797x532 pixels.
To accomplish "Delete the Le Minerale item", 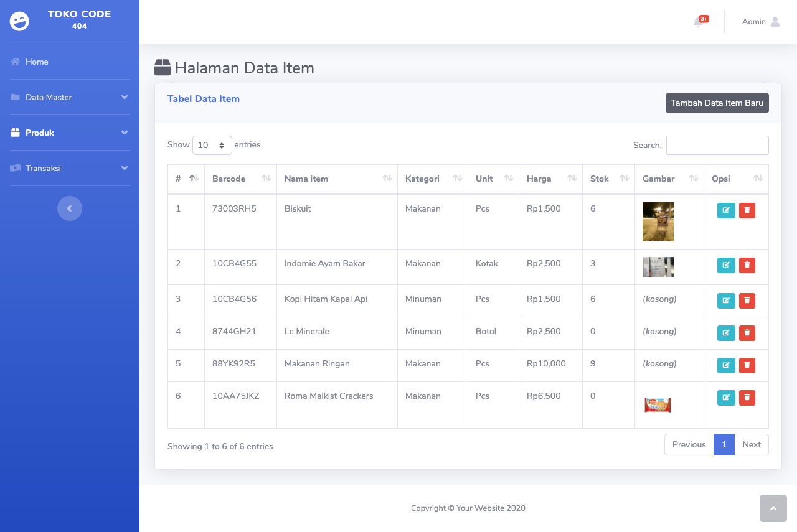I will 747,333.
